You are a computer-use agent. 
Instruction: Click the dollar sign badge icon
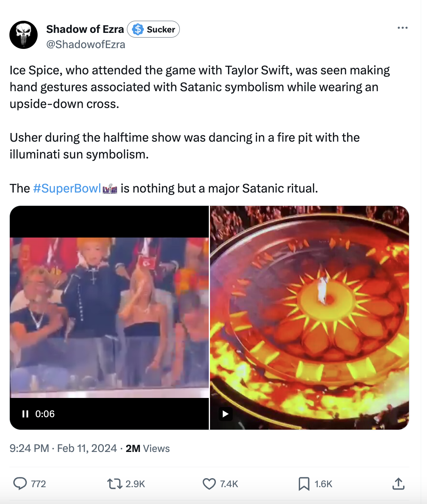pos(138,29)
